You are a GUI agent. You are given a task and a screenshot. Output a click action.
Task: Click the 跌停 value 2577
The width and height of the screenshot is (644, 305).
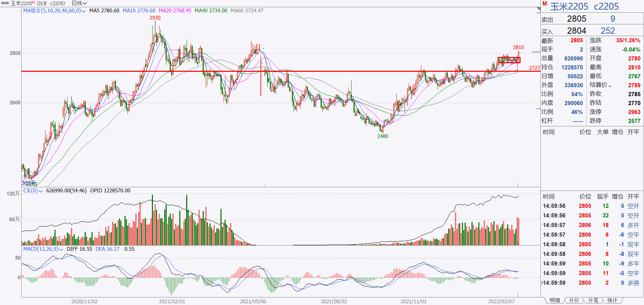pyautogui.click(x=634, y=121)
